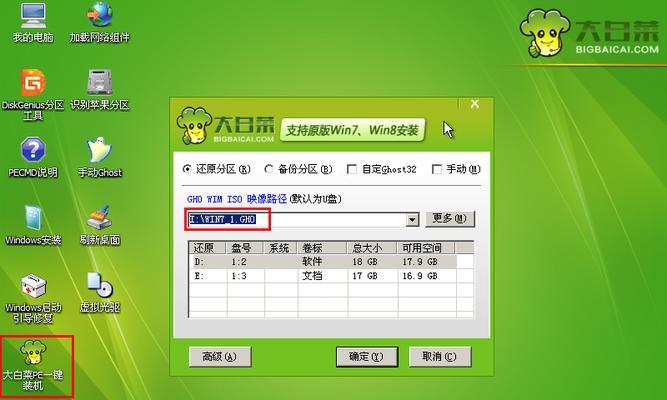Open the 识别苹果分区 desktop icon

(100, 89)
